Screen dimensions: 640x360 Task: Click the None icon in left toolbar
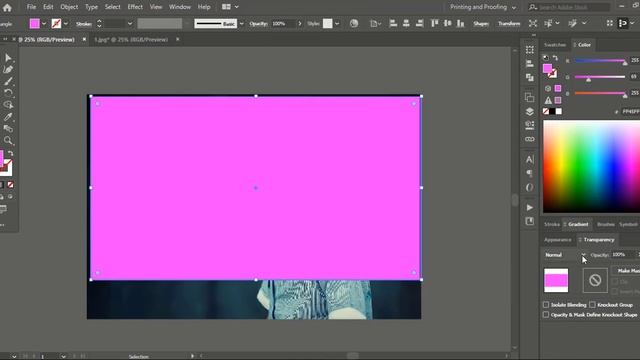(x=11, y=185)
